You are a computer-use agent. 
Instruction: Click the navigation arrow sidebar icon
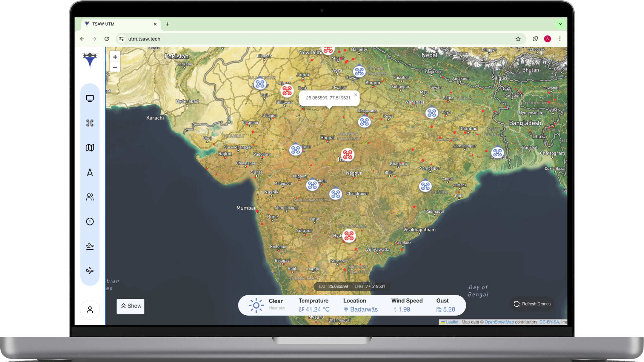[x=90, y=172]
